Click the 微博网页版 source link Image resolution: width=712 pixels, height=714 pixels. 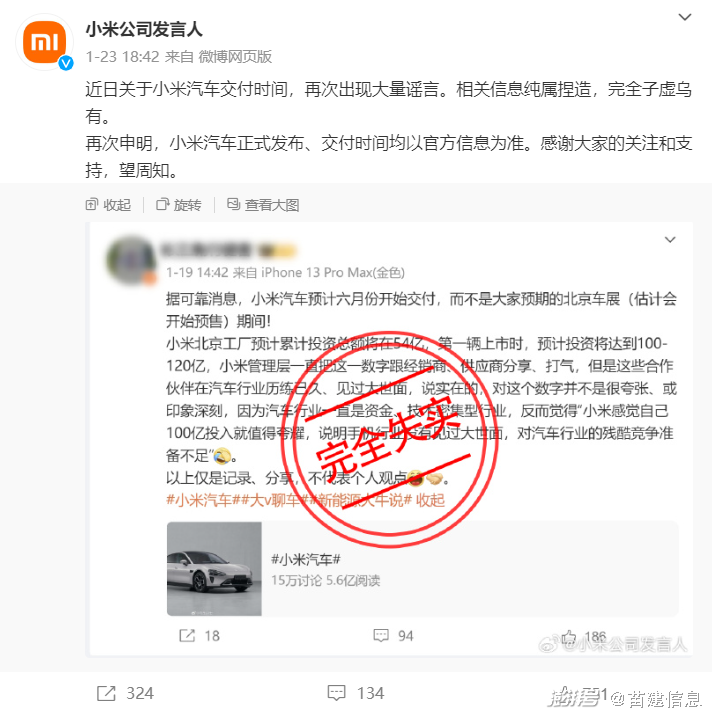pos(235,56)
